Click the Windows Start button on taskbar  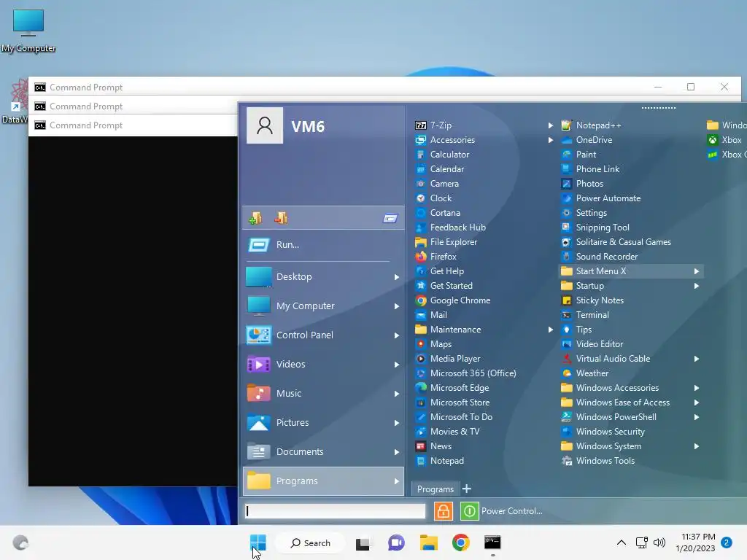[258, 542]
